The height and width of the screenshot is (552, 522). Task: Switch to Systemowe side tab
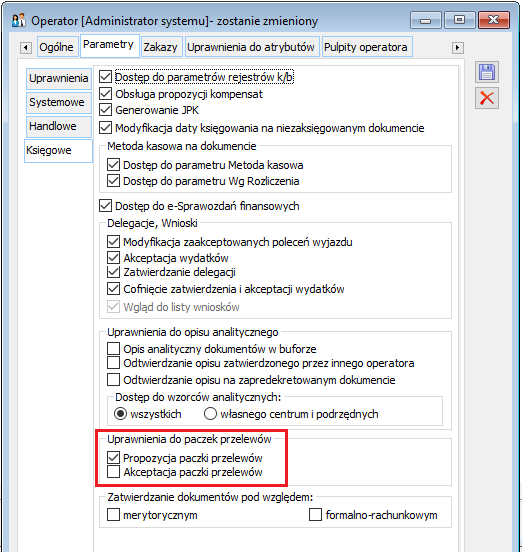pos(57,102)
